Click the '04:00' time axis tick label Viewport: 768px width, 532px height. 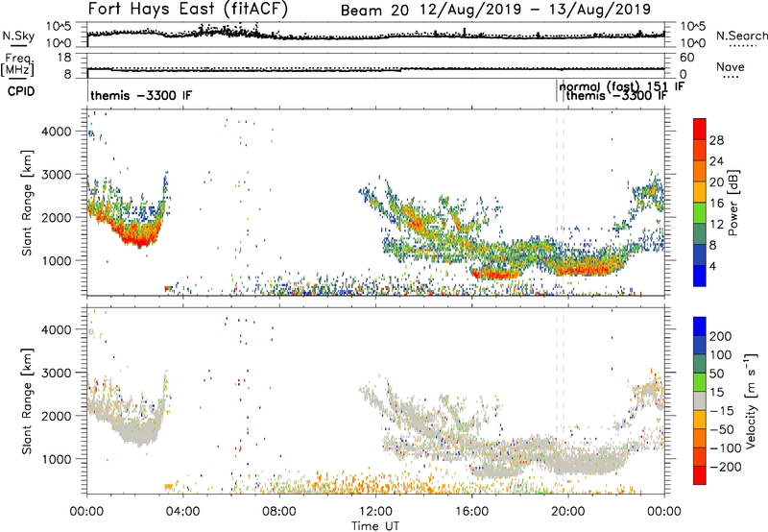coord(183,512)
